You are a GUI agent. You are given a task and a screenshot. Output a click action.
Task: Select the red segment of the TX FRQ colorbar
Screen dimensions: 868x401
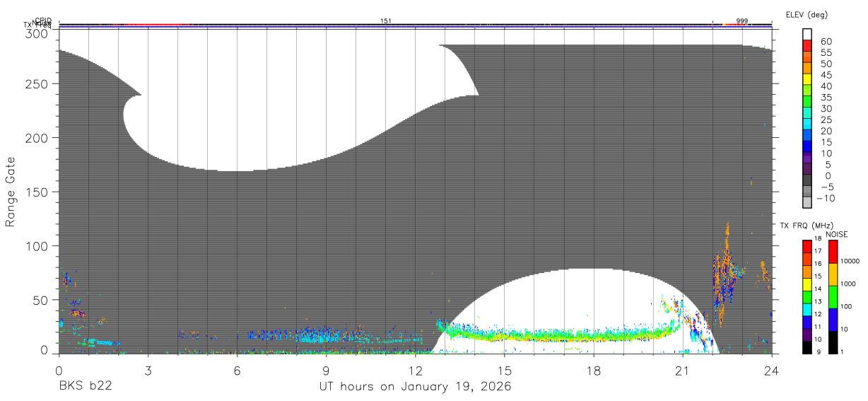pos(807,246)
